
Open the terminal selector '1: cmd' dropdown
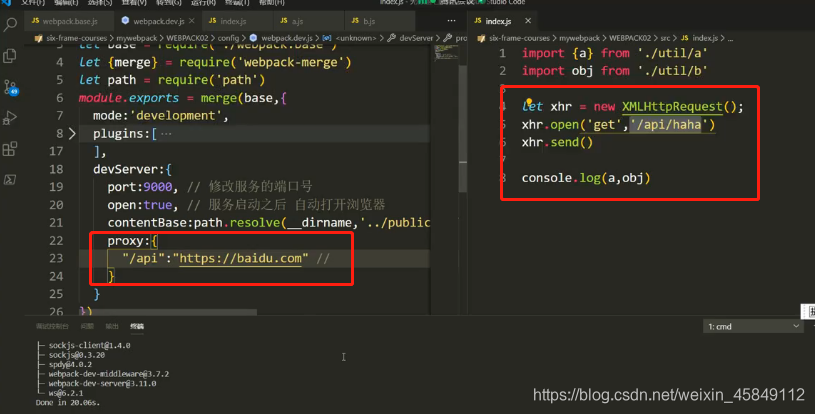753,326
